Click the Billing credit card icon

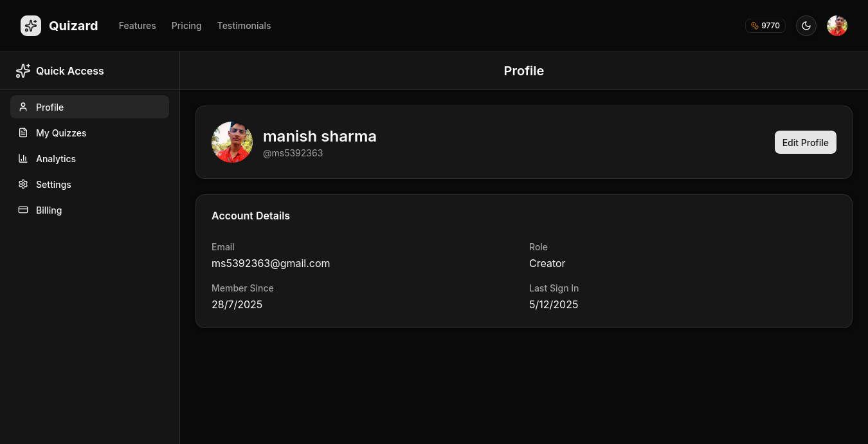[23, 210]
